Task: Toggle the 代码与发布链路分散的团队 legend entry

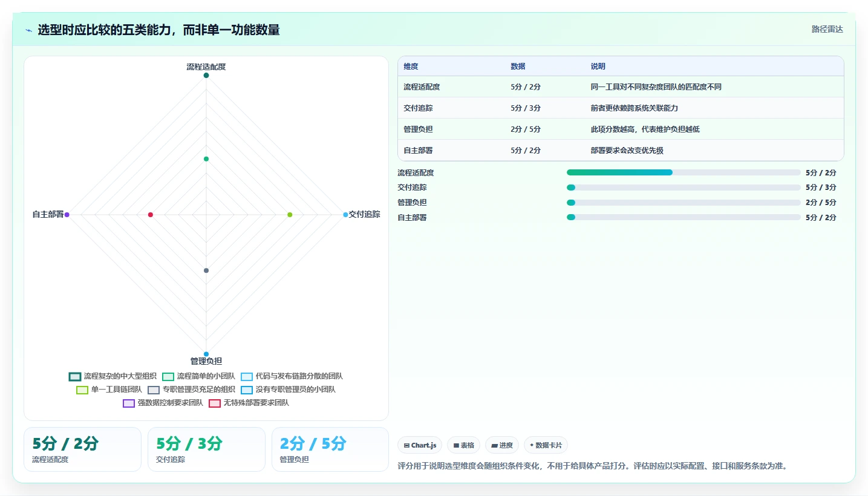Action: [292, 376]
